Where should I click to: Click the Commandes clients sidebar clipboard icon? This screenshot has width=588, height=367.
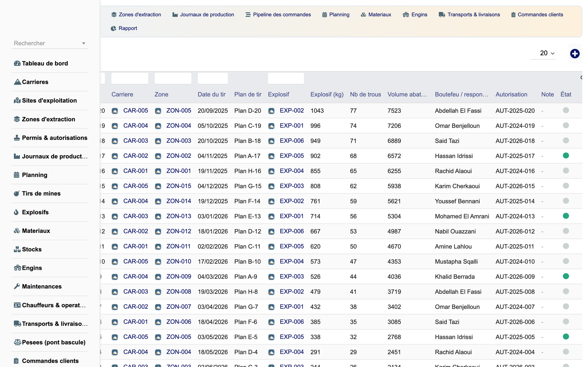coord(16,361)
